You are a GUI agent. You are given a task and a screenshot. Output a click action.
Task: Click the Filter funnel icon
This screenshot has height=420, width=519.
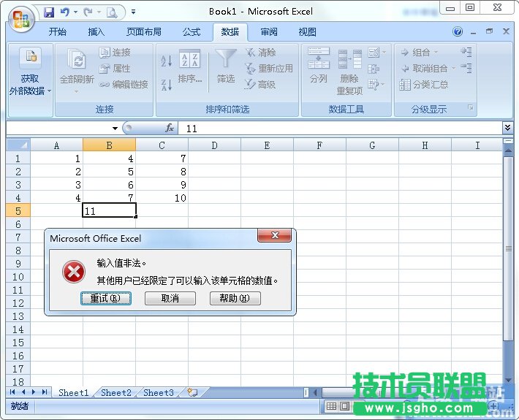tap(227, 58)
